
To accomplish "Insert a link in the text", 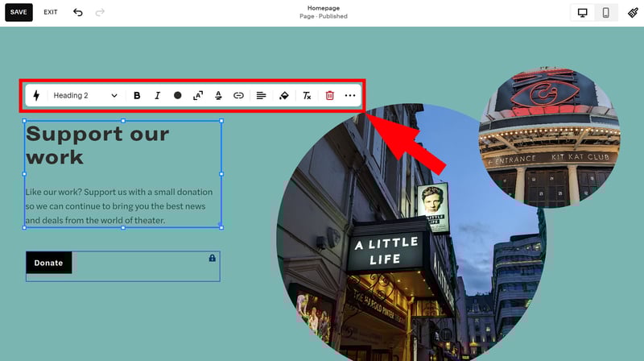I will click(x=238, y=95).
